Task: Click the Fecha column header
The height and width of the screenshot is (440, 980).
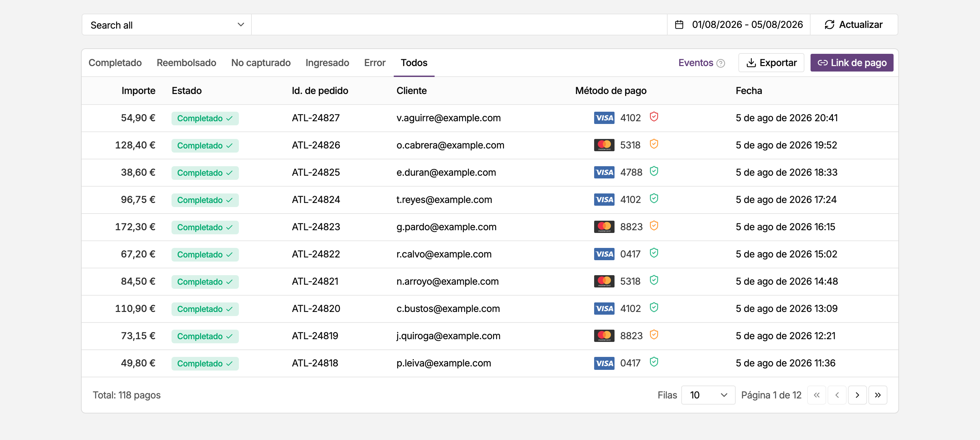Action: 748,91
